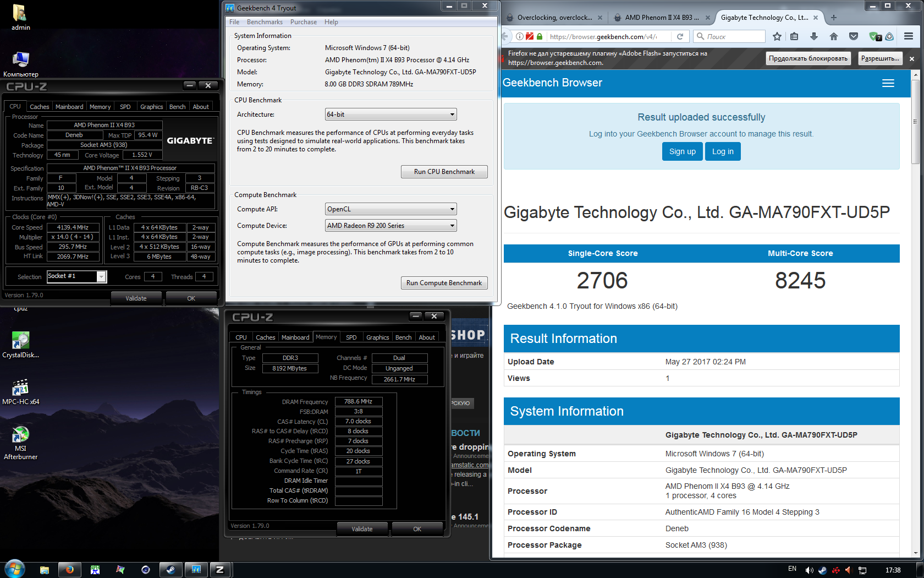The width and height of the screenshot is (924, 578).
Task: Select the Overclocking browser tab
Action: pyautogui.click(x=554, y=18)
